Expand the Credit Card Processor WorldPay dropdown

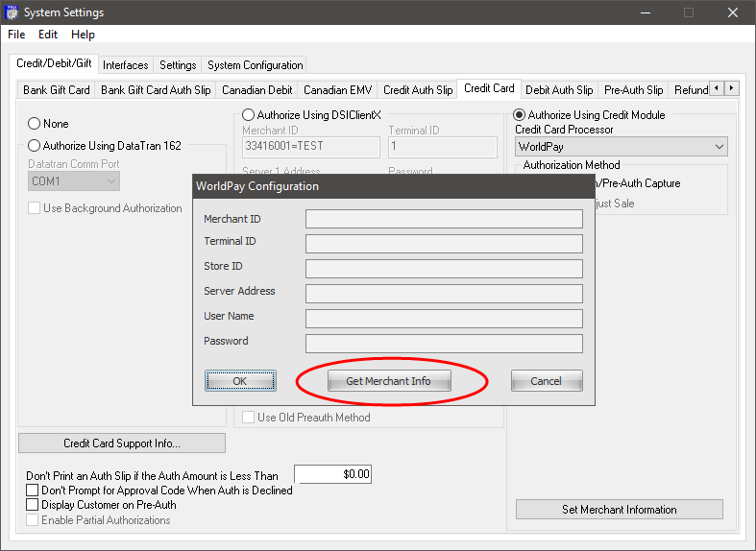pos(621,147)
